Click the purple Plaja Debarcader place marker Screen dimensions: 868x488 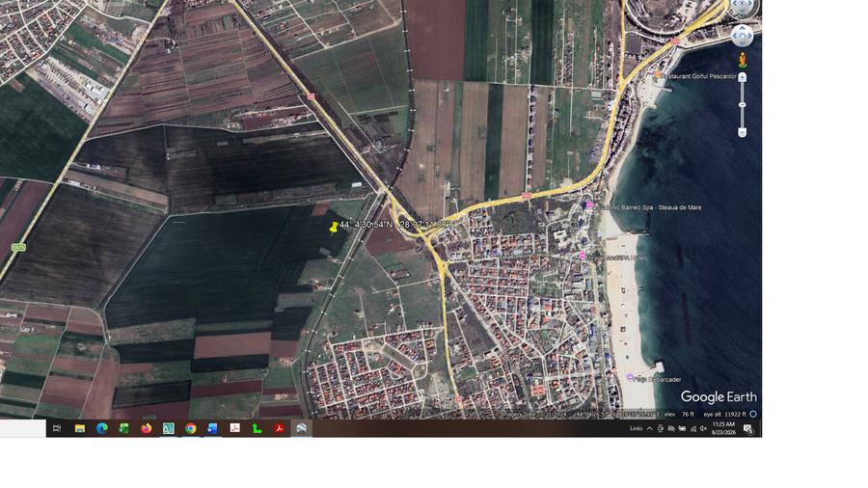pyautogui.click(x=630, y=377)
